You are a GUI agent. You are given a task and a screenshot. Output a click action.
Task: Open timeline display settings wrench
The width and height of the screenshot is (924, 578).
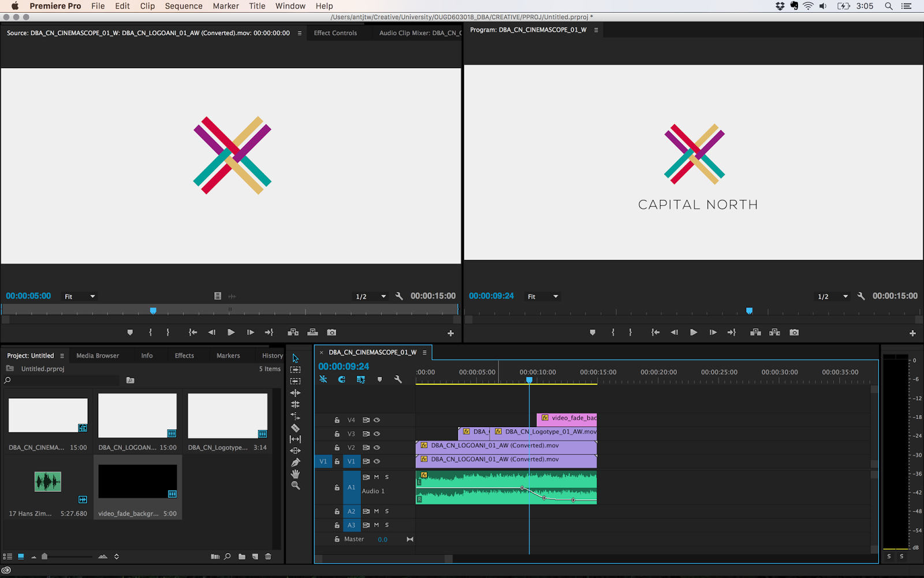398,380
